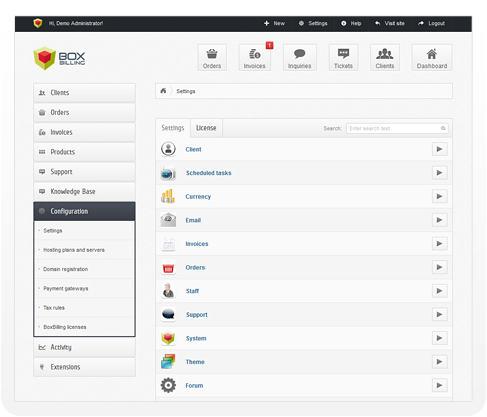Open BoxBilling licenses submenu item
The width and height of the screenshot is (487, 417).
click(84, 327)
